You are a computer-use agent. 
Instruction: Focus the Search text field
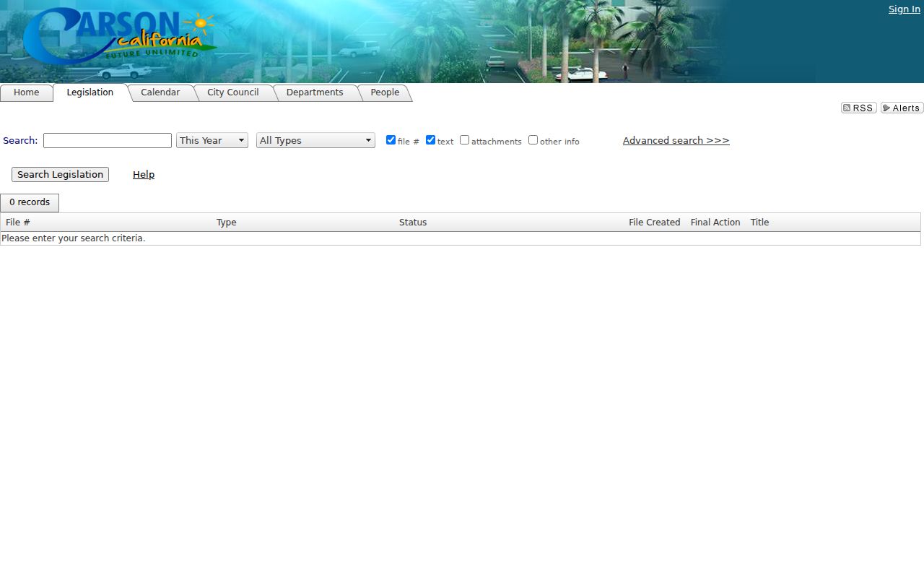108,140
